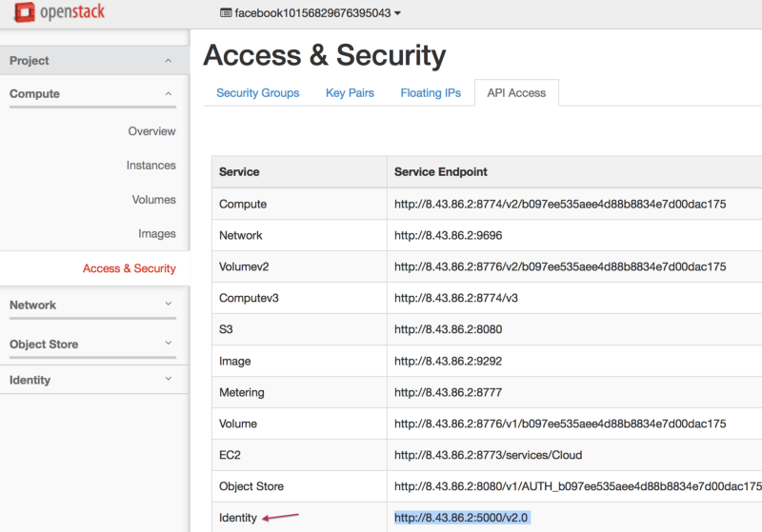Screen dimensions: 762x532
Task: Switch to the Security Groups tab
Action: click(x=257, y=93)
